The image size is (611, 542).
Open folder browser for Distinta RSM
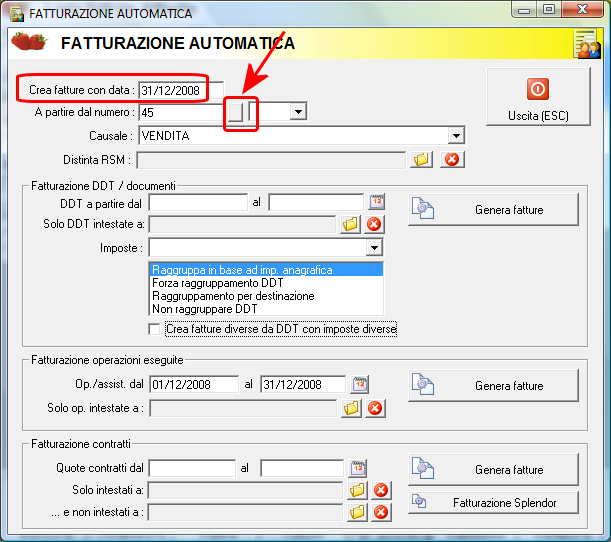point(421,159)
